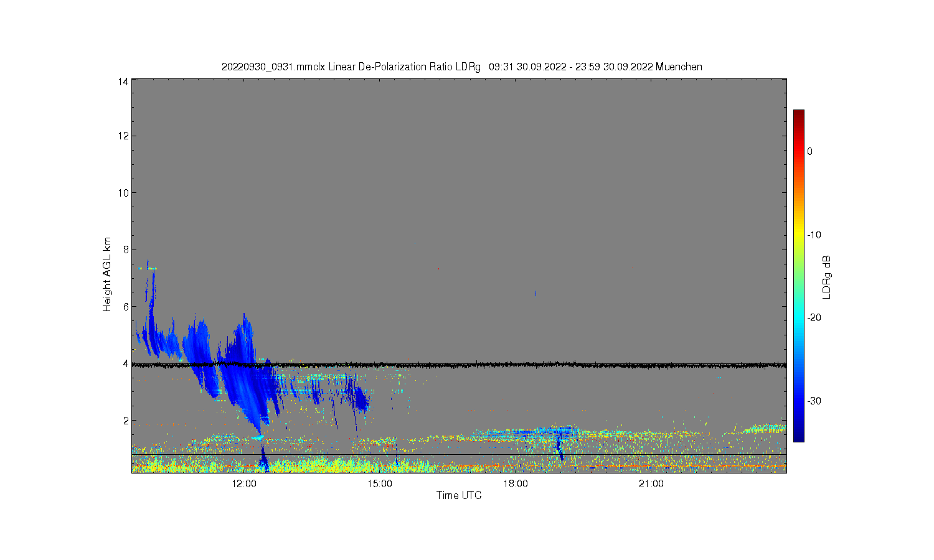Click the small red dot near 7 km
This screenshot has width=934, height=560.
[438, 269]
